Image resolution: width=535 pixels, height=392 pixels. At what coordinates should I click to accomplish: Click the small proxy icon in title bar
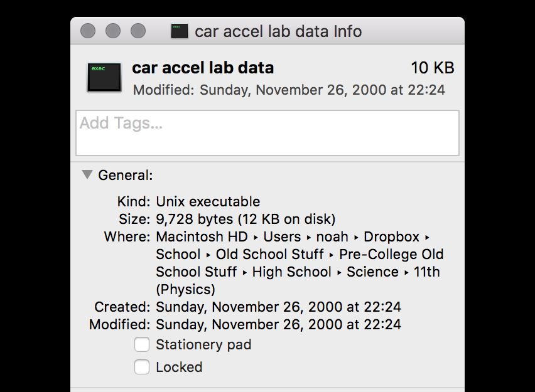click(x=180, y=31)
